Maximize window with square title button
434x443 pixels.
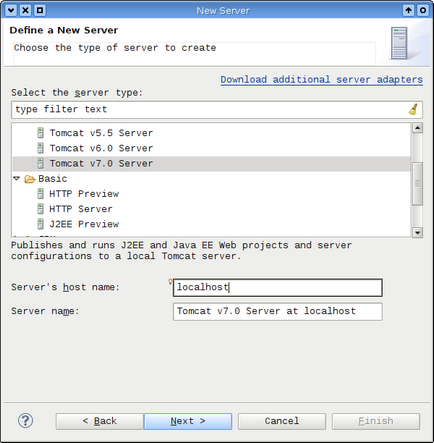(x=40, y=10)
